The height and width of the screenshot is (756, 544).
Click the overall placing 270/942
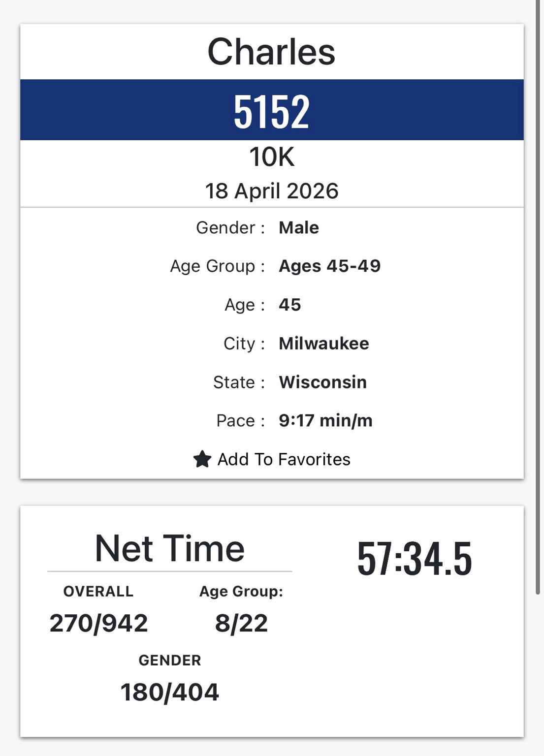(98, 623)
